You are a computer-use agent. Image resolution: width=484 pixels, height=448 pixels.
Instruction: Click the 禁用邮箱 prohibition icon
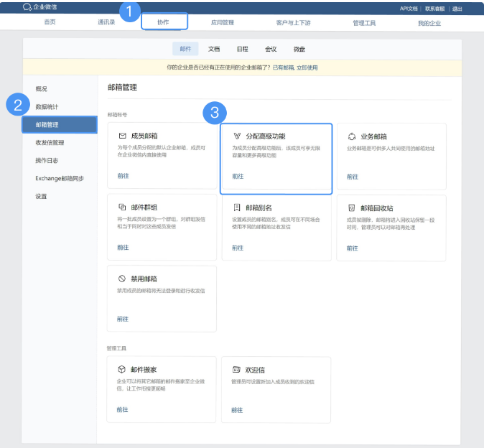(x=123, y=279)
